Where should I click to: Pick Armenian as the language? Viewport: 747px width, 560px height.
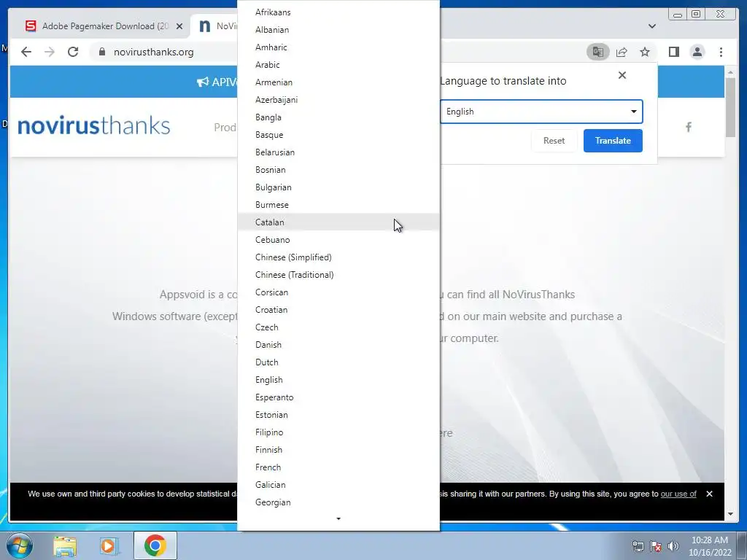pyautogui.click(x=338, y=82)
